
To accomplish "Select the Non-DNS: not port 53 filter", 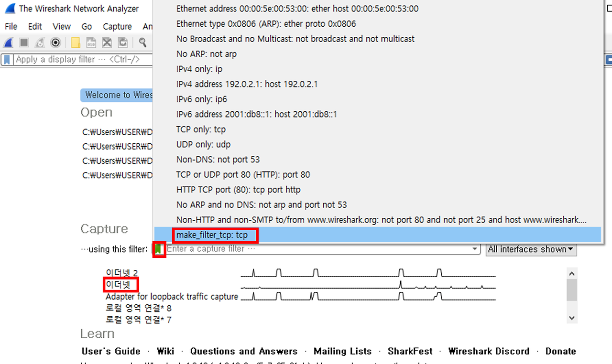I will [x=377, y=160].
